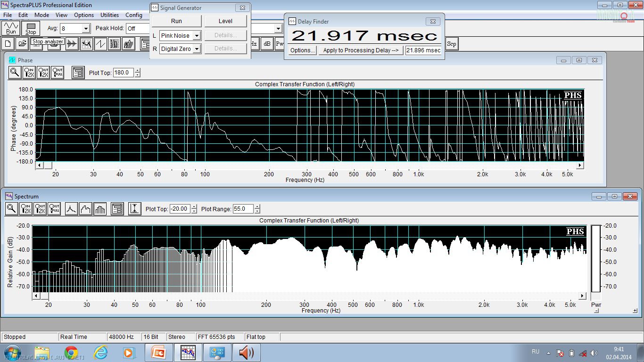Click Apply to Processing Delay button
The height and width of the screenshot is (362, 644).
(361, 50)
